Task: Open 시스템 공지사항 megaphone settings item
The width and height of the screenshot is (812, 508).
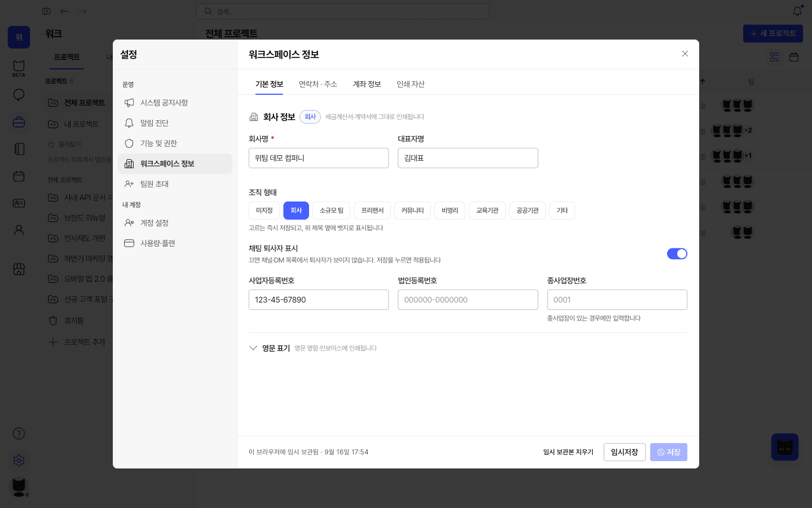Action: [x=175, y=103]
